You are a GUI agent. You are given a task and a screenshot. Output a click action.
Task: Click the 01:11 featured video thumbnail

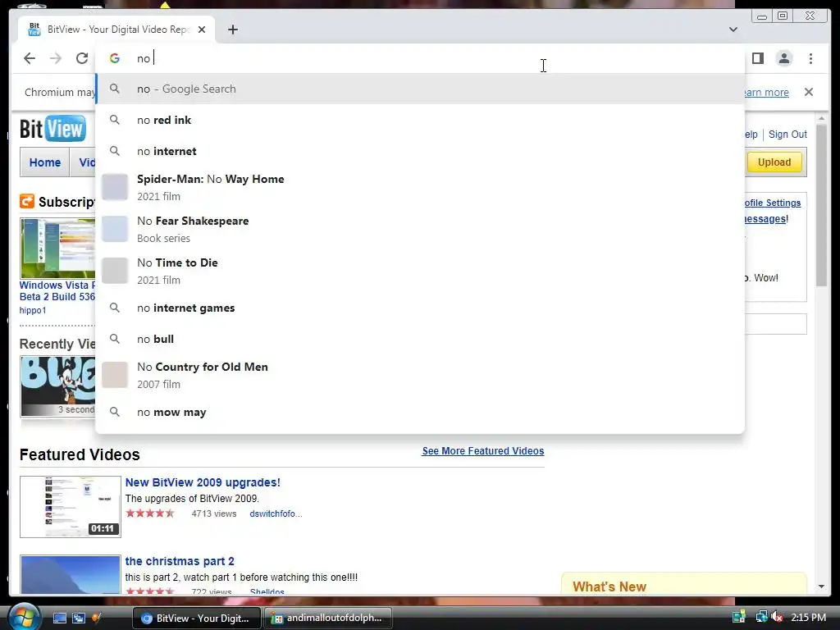pyautogui.click(x=71, y=507)
